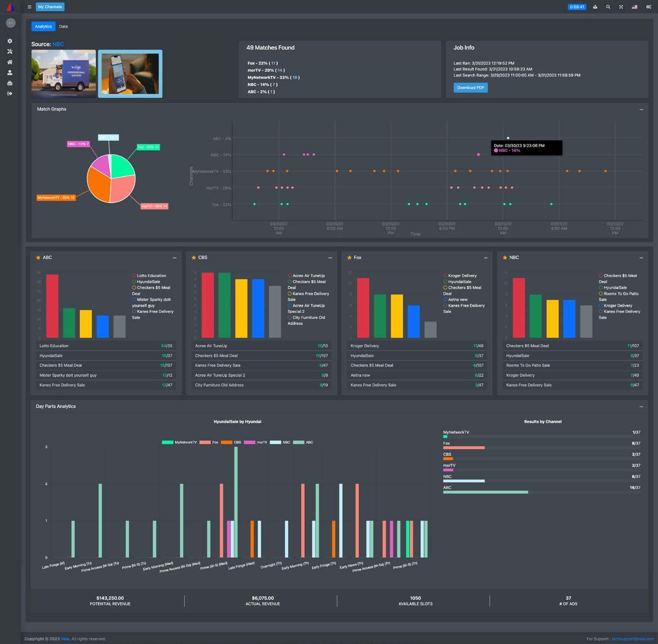Screen dimensions: 658x644
Task: Click the ABC white point on timeline
Action: 508,138
